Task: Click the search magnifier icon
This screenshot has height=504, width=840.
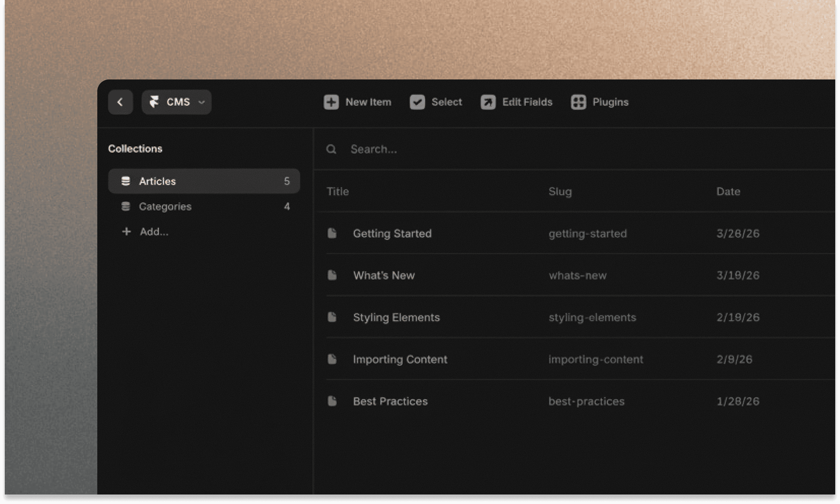Action: [331, 149]
